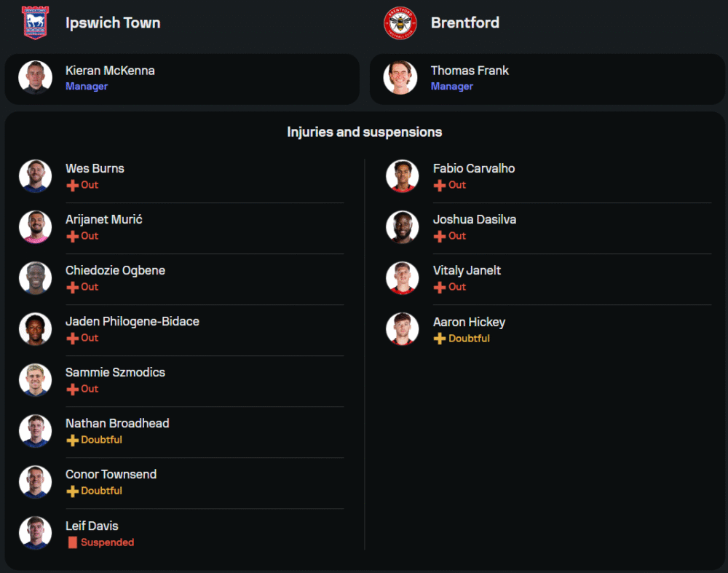Click the Ipswich Town club crest
Screen dimensions: 728x573
click(35, 23)
